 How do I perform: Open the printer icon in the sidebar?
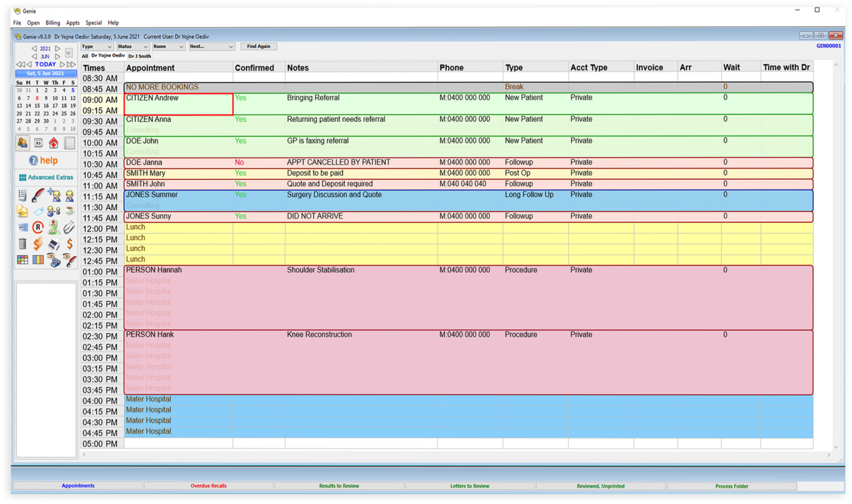click(x=54, y=243)
